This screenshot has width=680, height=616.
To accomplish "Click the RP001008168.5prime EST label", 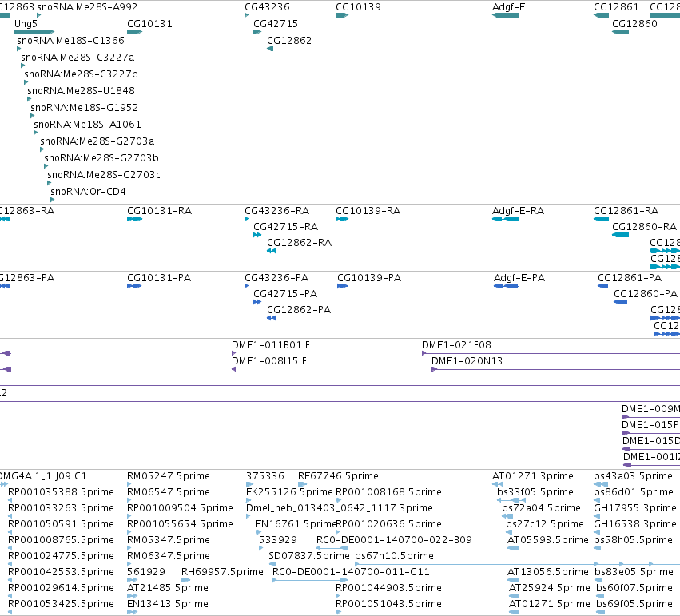I will [x=388, y=492].
